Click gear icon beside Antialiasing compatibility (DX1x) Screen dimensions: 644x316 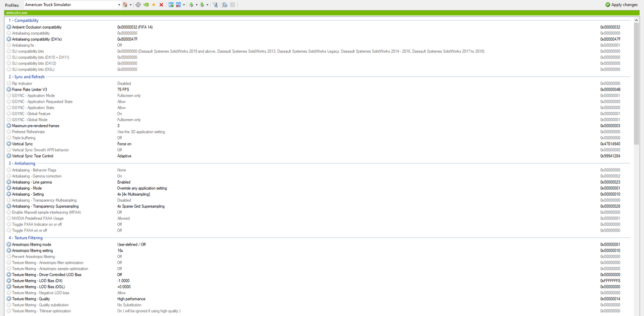click(x=9, y=39)
